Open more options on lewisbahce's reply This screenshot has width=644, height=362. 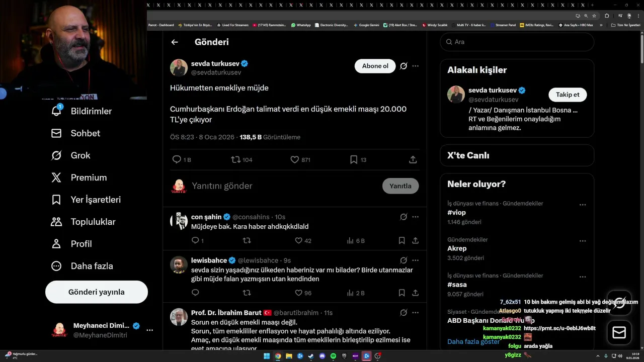coord(416,260)
